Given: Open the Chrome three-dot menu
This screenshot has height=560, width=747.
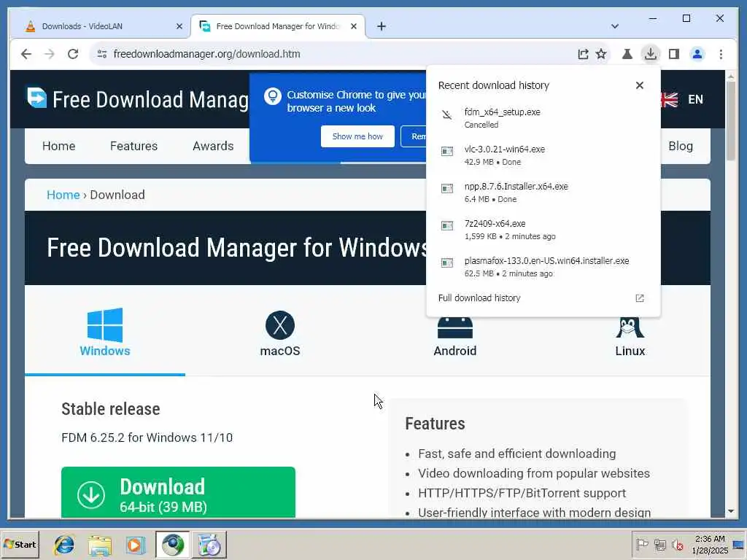Looking at the screenshot, I should click(x=721, y=54).
